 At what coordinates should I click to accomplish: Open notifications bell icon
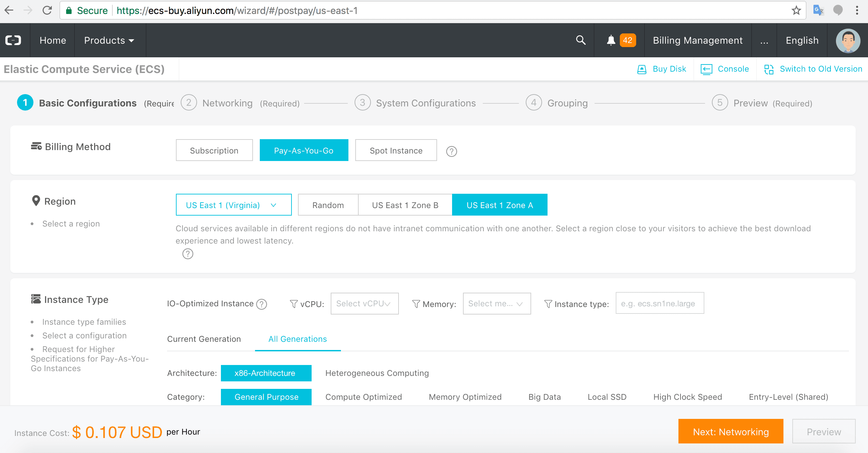coord(611,40)
